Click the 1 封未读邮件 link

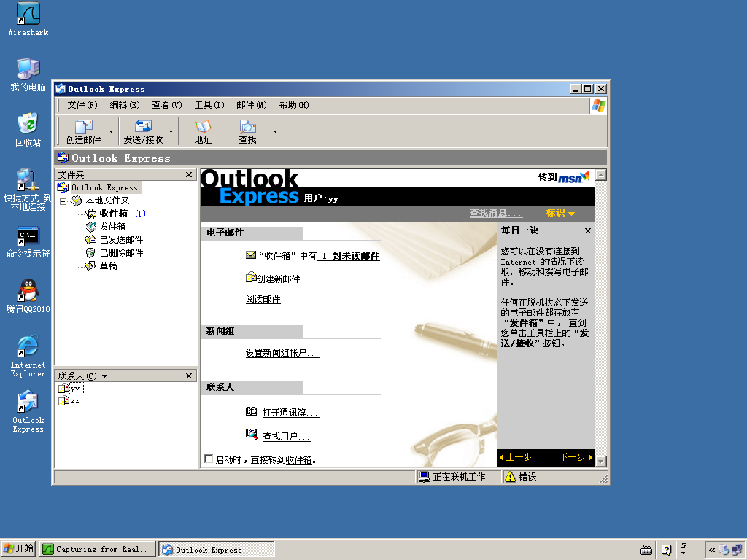[349, 256]
